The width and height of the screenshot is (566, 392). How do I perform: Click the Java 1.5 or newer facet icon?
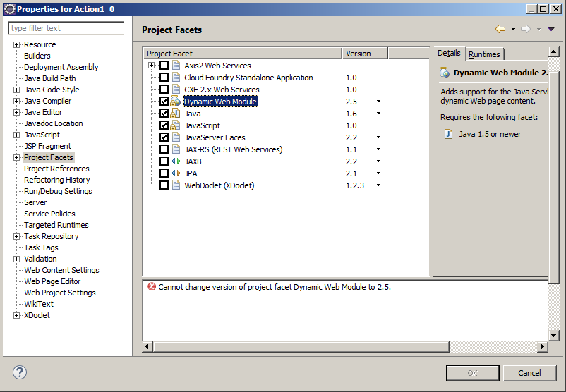point(448,134)
